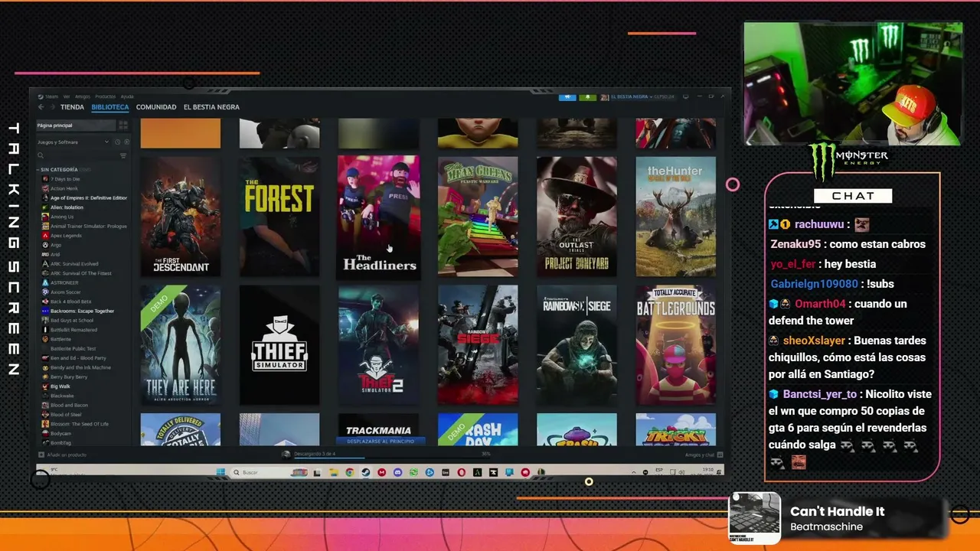Go to the TIENDA tab

pos(72,107)
